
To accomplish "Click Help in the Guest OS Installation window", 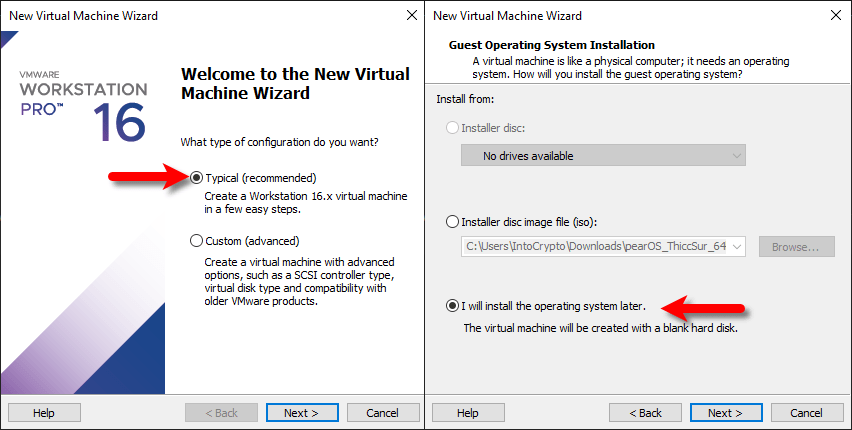I will pos(468,413).
